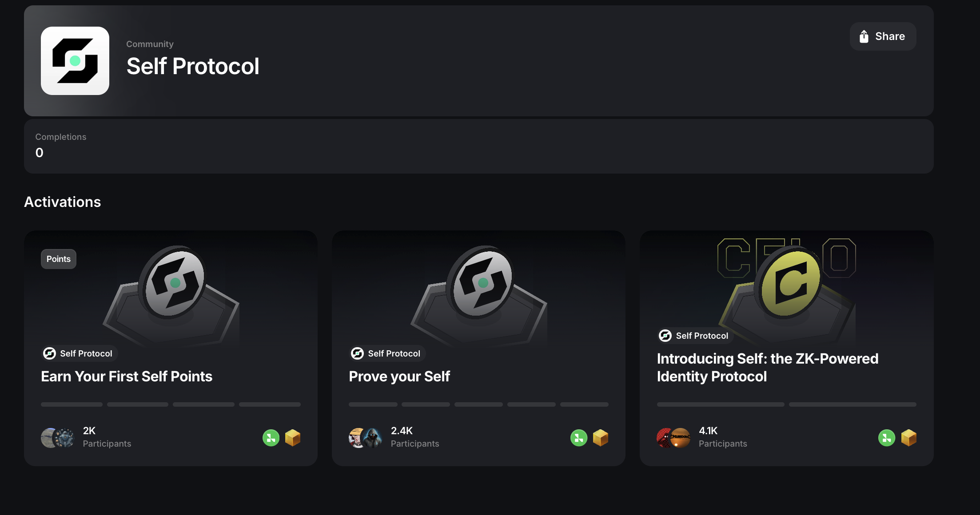Click gold cube icon on Prove your Self card
This screenshot has width=980, height=515.
pyautogui.click(x=601, y=438)
